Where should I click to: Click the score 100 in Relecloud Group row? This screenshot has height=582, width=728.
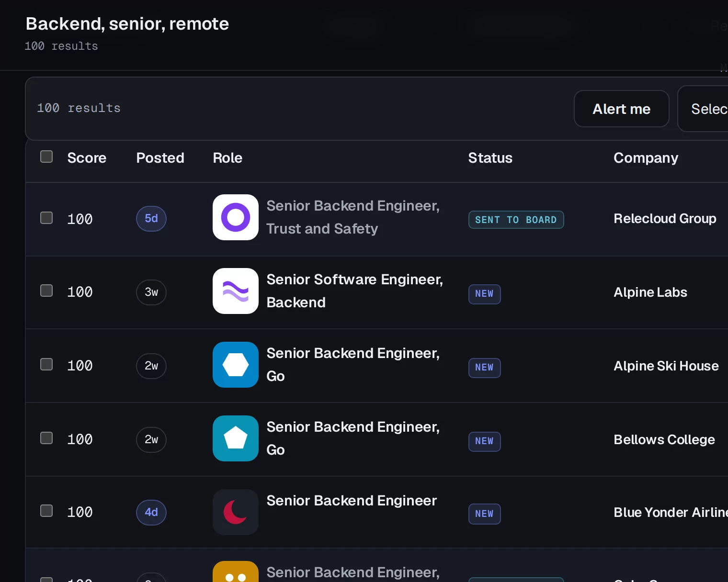80,219
